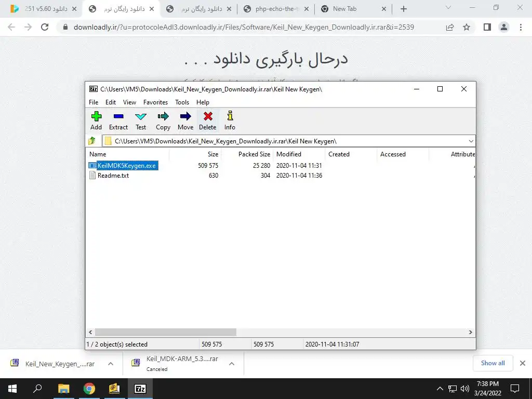Screen dimensions: 532x399
Task: Toggle Chrome side panel icon
Action: [x=487, y=27]
